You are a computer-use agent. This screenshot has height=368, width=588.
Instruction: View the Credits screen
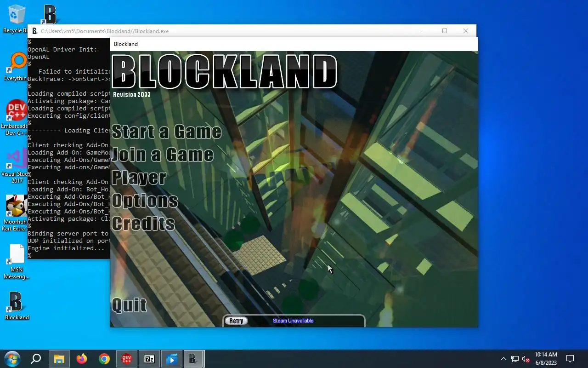click(143, 224)
